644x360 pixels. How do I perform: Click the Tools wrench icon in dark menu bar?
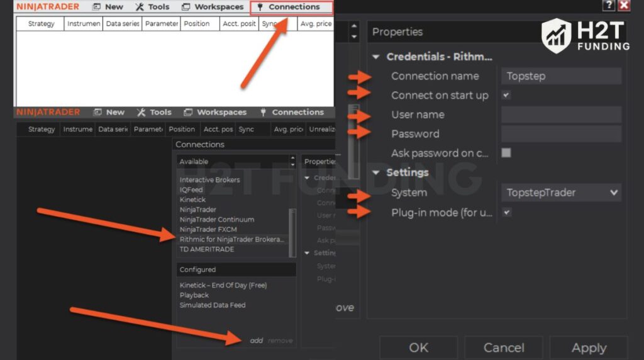tap(141, 112)
